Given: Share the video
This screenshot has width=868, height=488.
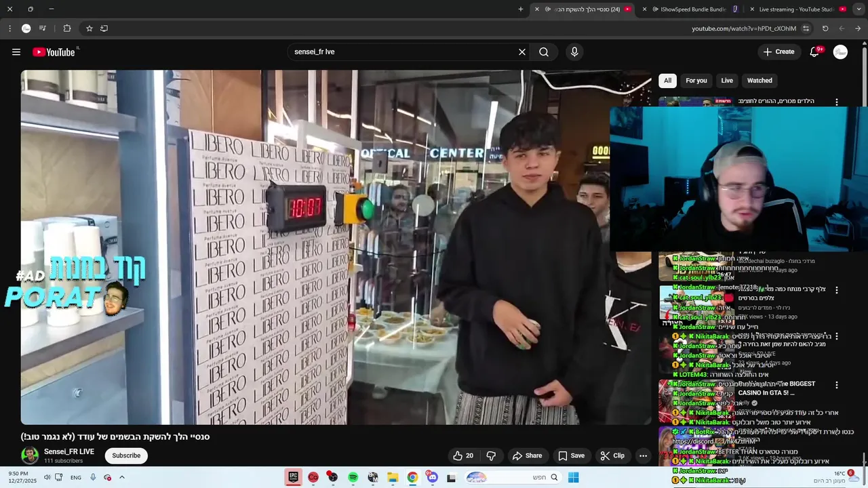Looking at the screenshot, I should [527, 455].
